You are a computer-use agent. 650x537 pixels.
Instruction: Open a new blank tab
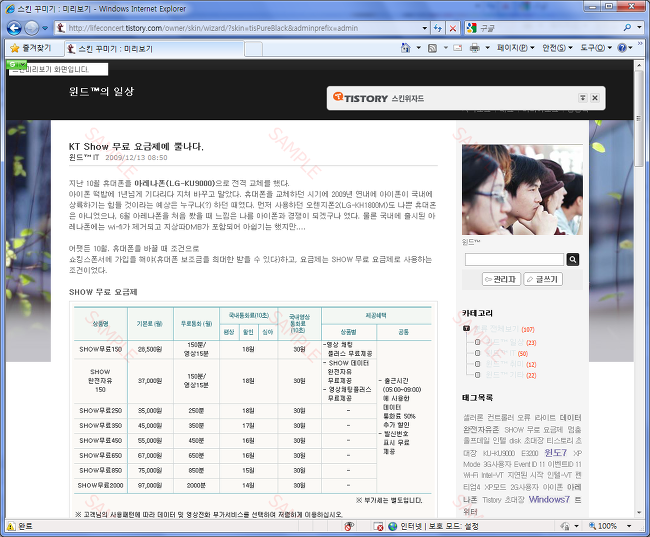click(x=253, y=49)
